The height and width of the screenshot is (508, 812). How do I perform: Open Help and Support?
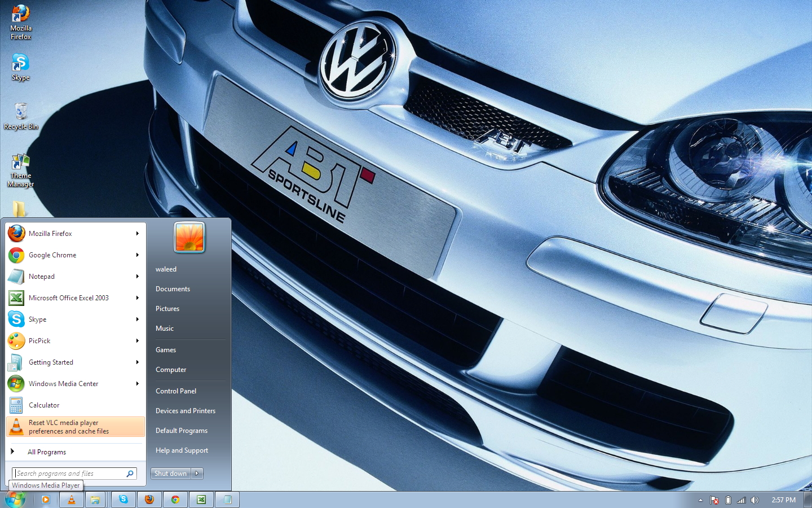pyautogui.click(x=182, y=450)
